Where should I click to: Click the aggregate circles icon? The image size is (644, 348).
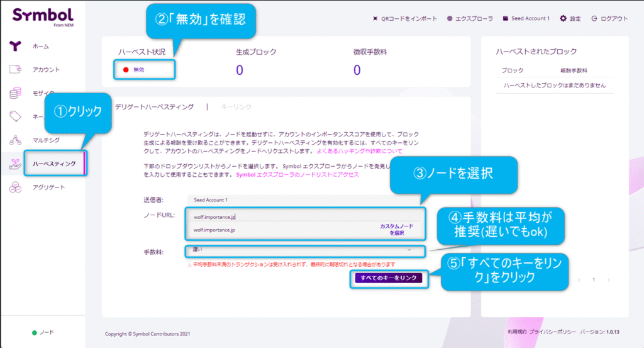tap(15, 188)
